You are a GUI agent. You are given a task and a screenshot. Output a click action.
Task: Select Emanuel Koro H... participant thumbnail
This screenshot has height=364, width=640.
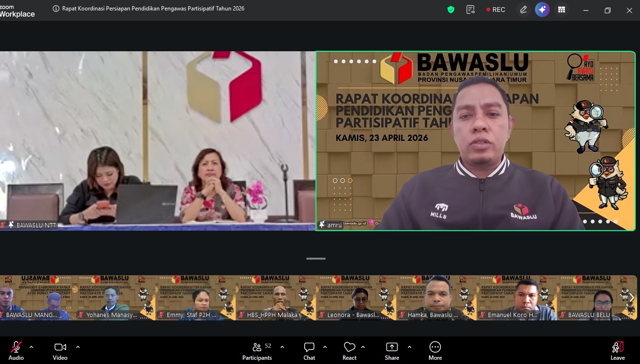pos(517,298)
